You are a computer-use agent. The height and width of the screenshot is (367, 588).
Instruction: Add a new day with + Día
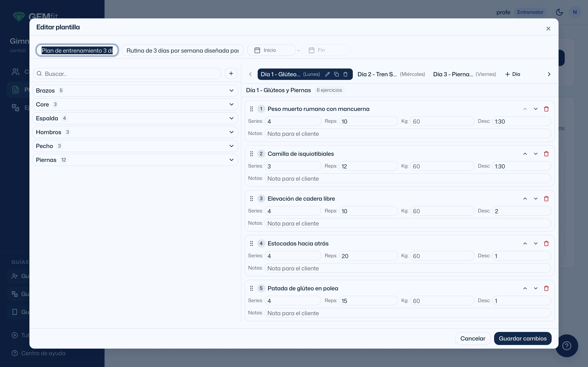tap(512, 74)
